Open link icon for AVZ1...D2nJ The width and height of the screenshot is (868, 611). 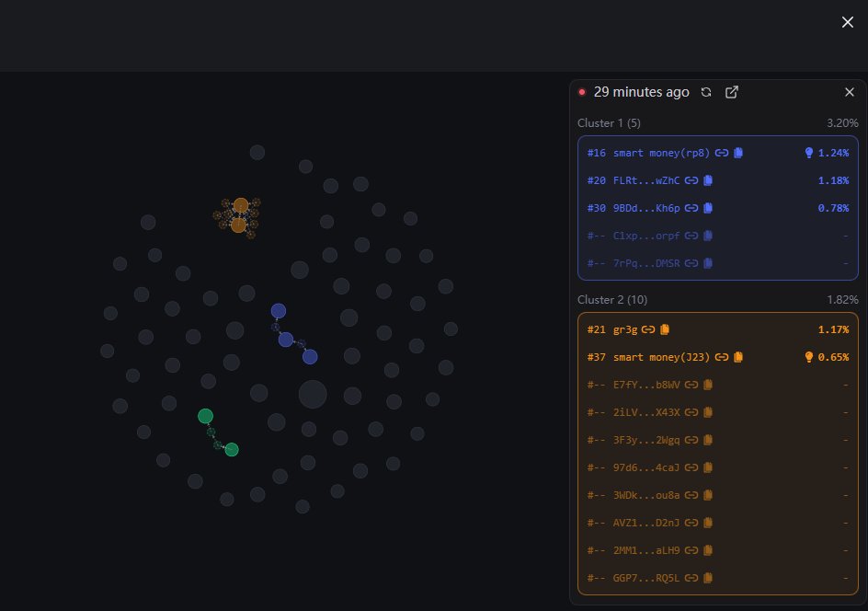pos(691,523)
